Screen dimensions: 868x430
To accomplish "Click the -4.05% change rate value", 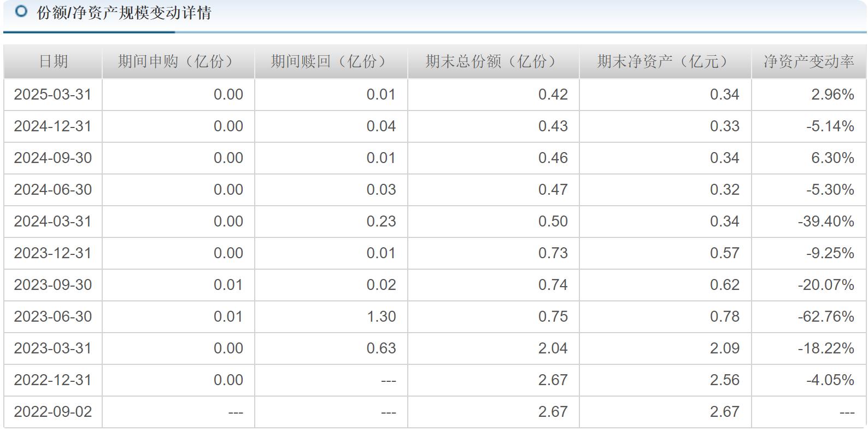I will (830, 380).
